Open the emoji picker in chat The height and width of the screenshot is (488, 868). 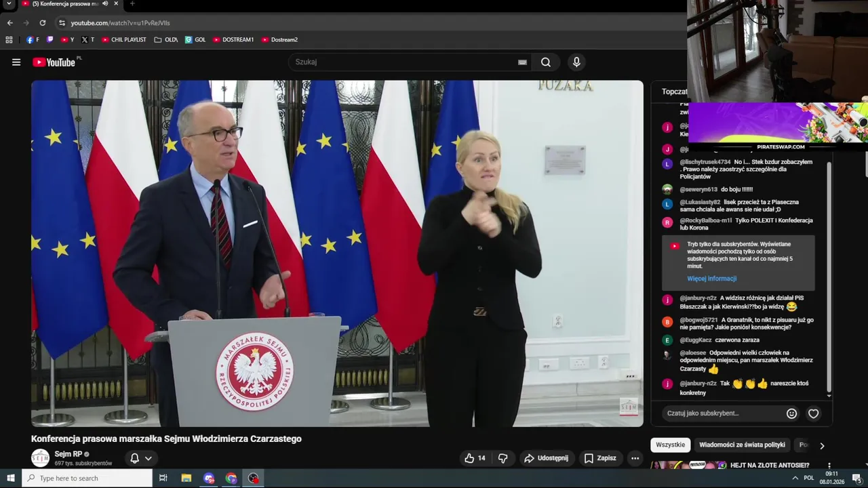tap(791, 413)
